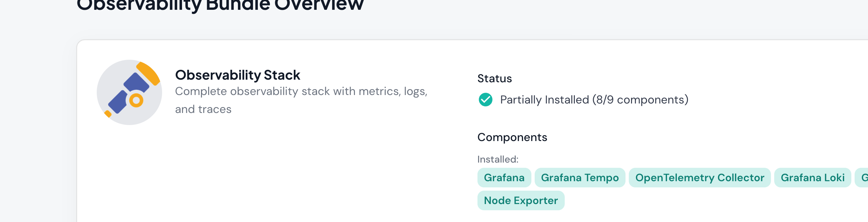
Task: Click the green status checkmark icon
Action: (485, 100)
